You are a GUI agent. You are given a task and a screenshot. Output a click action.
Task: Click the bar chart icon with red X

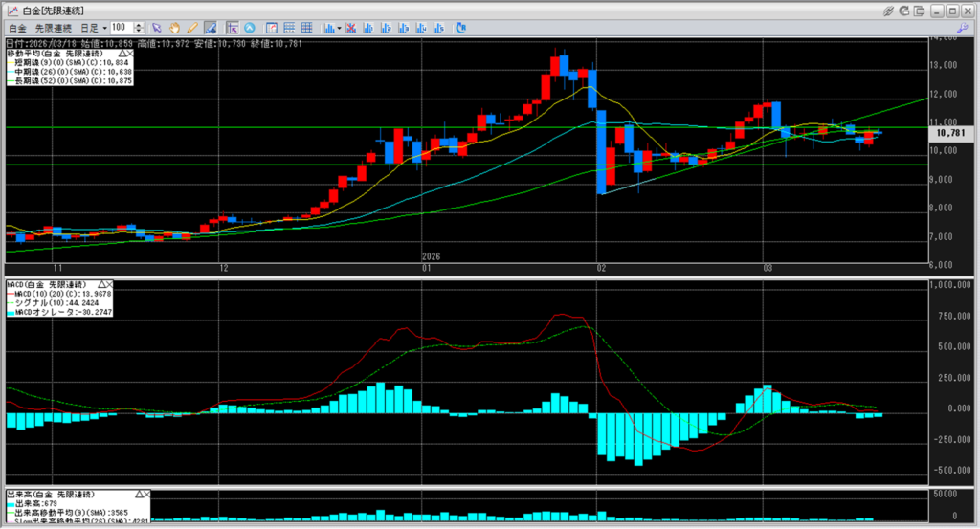tap(352, 28)
